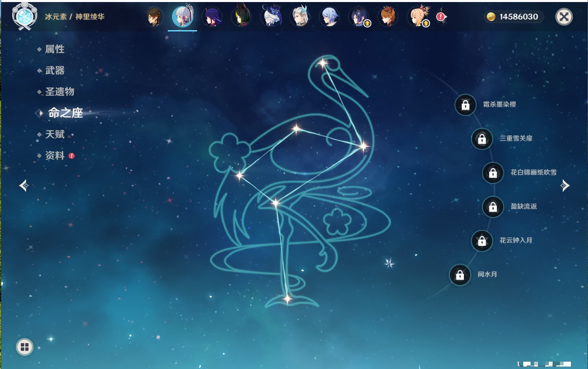Image resolution: width=588 pixels, height=369 pixels.
Task: Go to previous character with left arrow
Action: click(x=24, y=186)
